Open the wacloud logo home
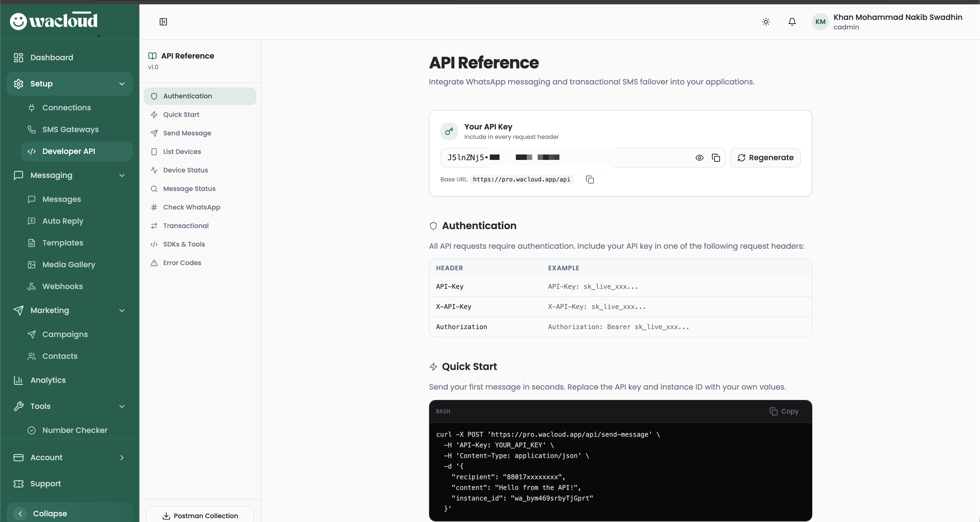 click(x=54, y=21)
